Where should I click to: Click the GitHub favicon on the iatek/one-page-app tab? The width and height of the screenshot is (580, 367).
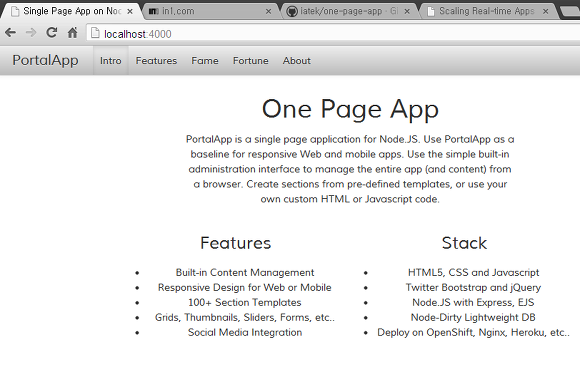click(292, 11)
